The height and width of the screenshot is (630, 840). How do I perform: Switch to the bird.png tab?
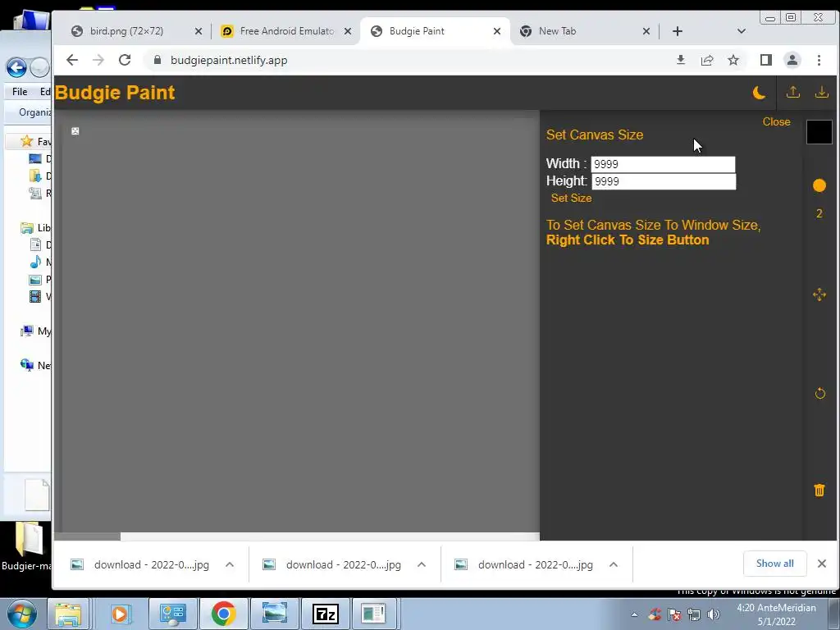[126, 31]
